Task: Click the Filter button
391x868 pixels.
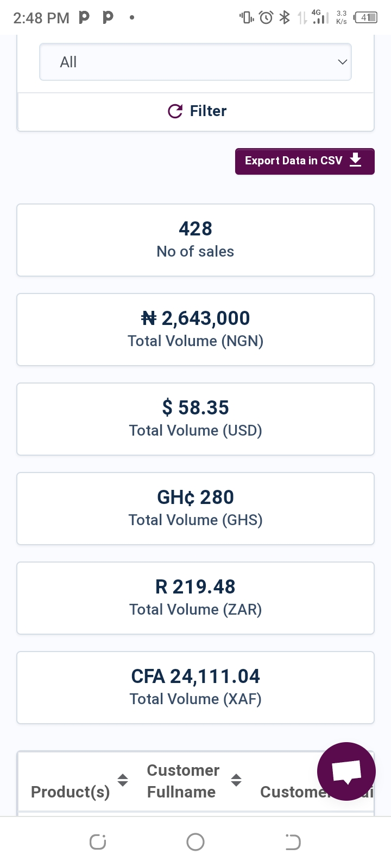Action: point(195,112)
